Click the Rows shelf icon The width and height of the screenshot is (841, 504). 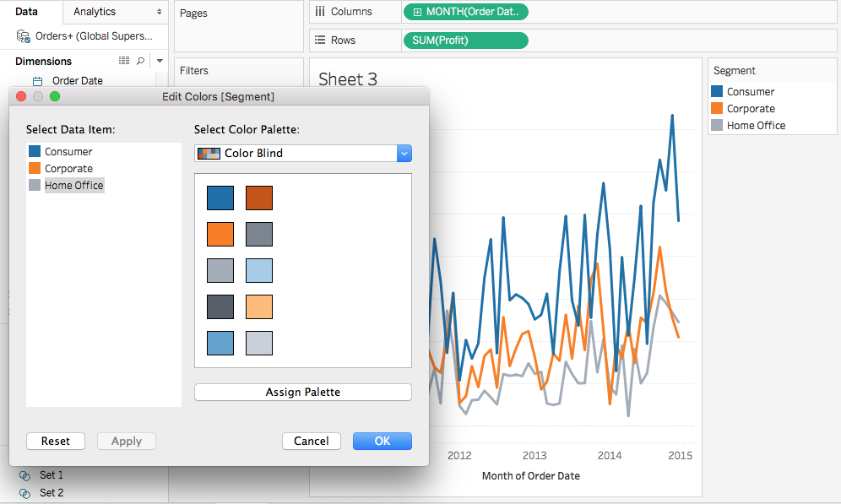coord(319,40)
